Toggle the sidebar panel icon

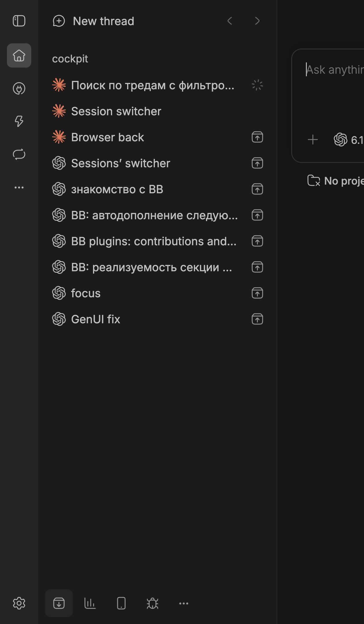[x=19, y=21]
